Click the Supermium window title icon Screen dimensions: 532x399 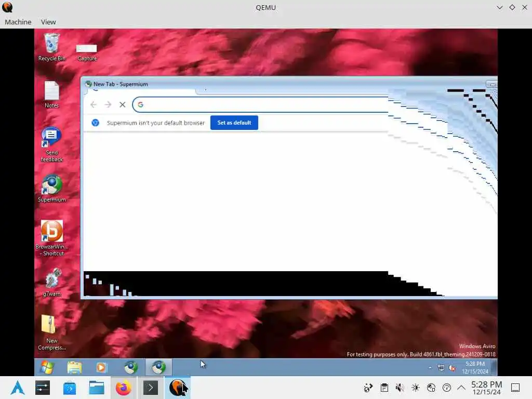88,84
